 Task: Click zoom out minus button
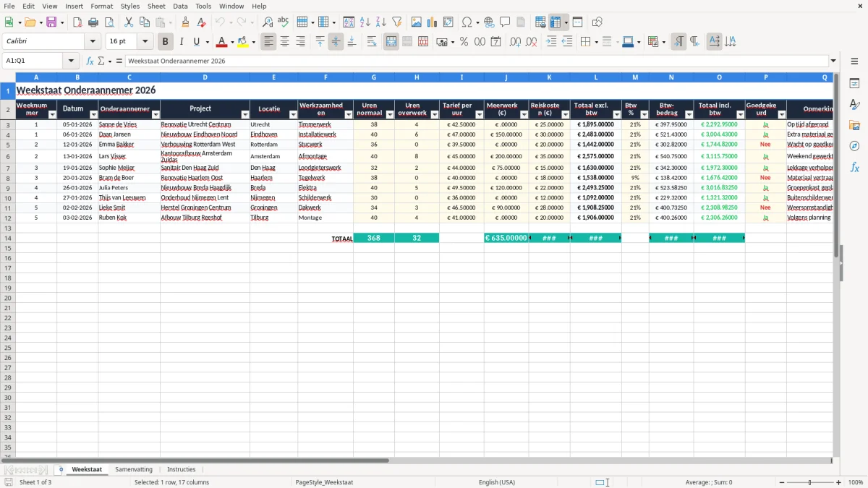coord(780,482)
